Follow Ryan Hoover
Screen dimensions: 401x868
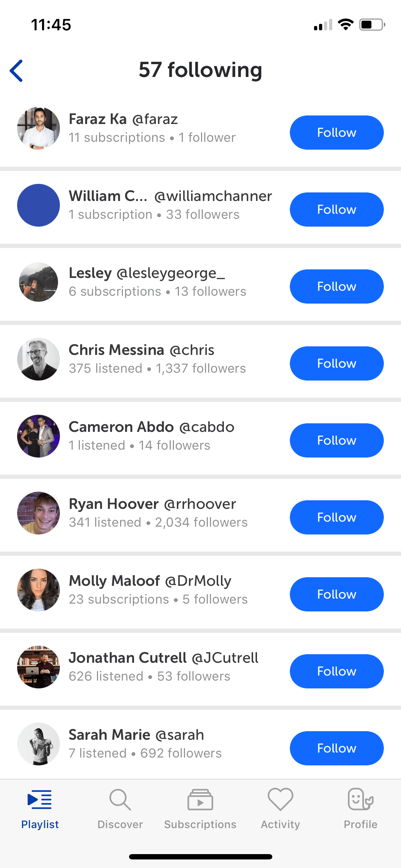click(337, 517)
